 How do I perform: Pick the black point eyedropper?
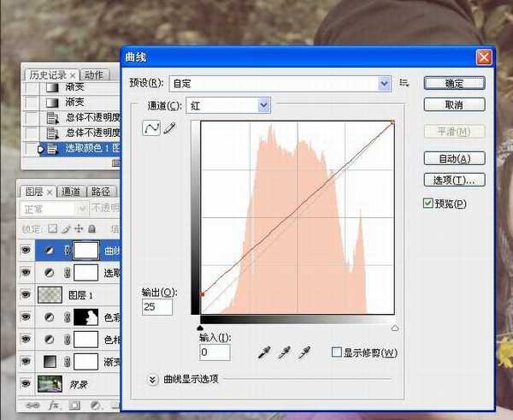264,352
